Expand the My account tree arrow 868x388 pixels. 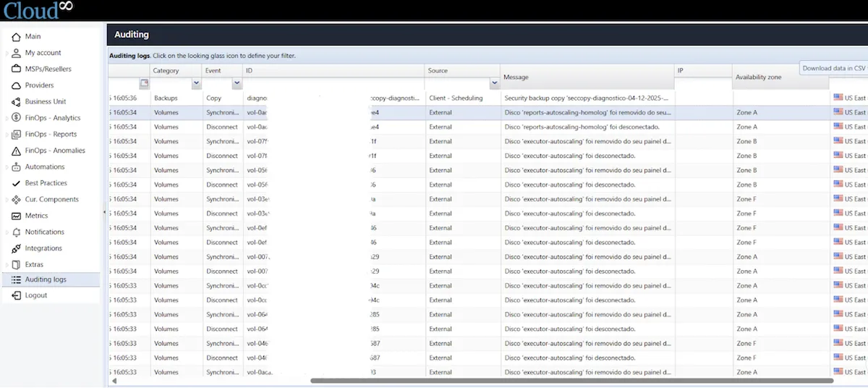pyautogui.click(x=7, y=53)
